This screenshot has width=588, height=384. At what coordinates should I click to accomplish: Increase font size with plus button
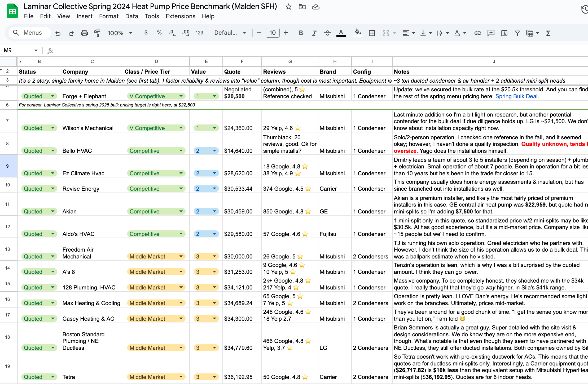click(x=286, y=33)
